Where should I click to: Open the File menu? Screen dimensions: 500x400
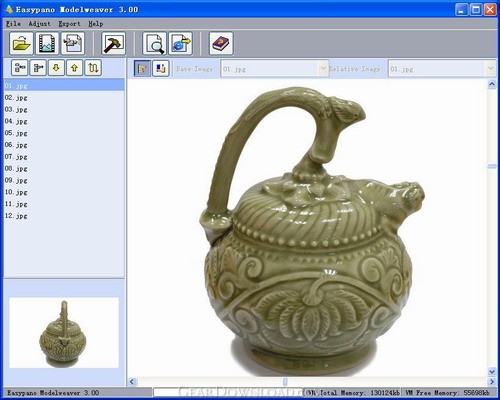[13, 24]
